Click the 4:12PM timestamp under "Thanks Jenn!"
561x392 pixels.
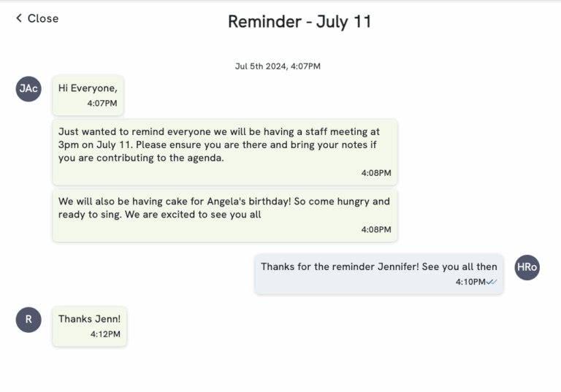click(105, 334)
